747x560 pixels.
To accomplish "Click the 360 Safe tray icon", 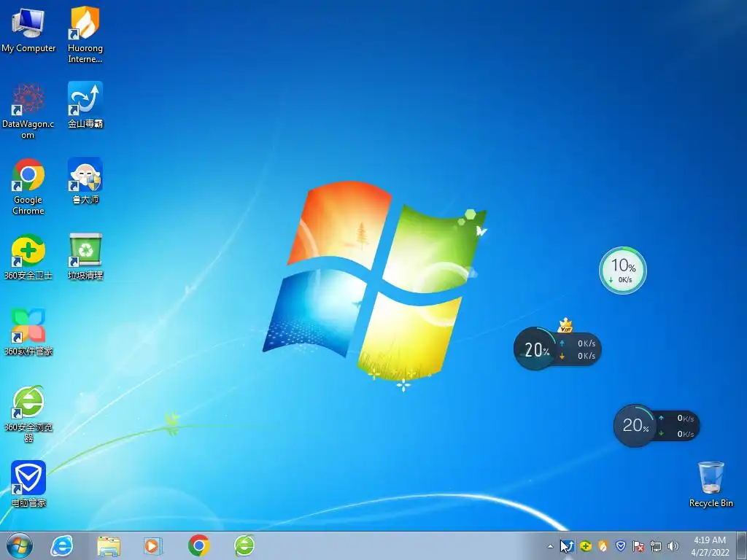I will pos(586,546).
